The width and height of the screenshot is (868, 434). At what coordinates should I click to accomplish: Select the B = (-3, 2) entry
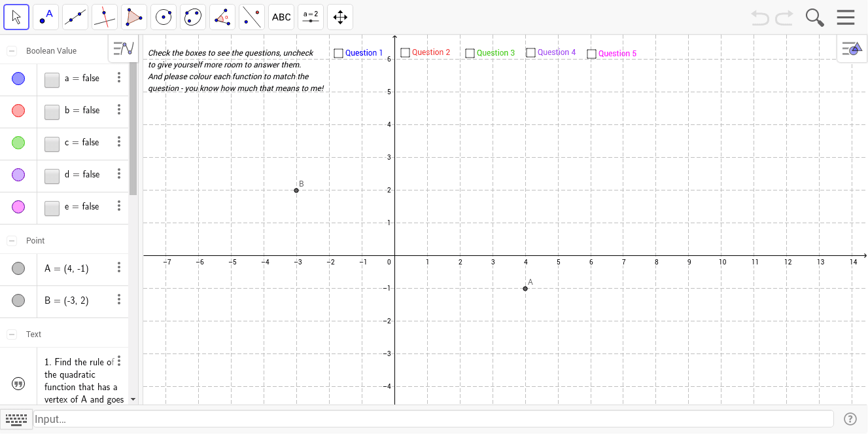pos(67,300)
